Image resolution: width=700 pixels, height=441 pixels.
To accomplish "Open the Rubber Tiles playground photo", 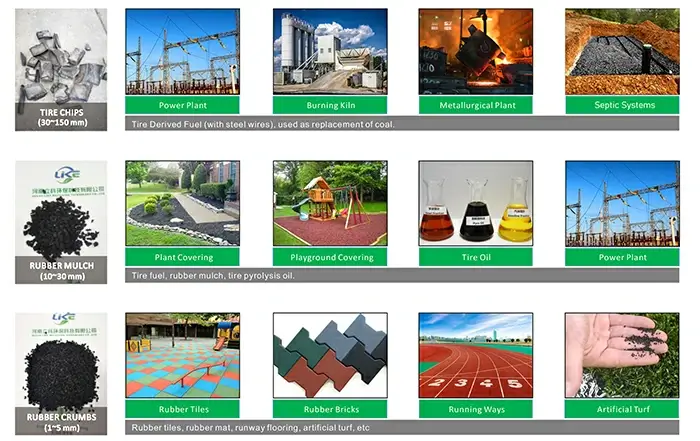I will tap(183, 356).
